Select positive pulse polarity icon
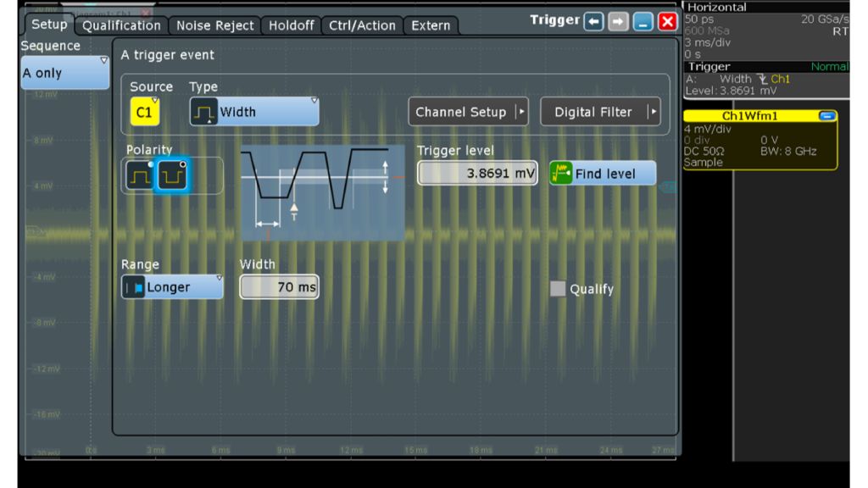 (139, 175)
